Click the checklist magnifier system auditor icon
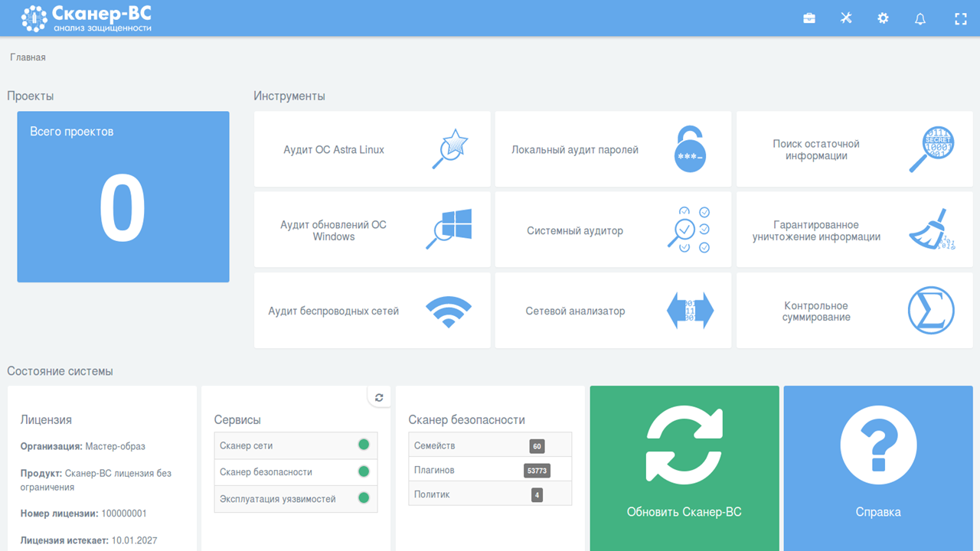980x551 pixels. click(689, 230)
